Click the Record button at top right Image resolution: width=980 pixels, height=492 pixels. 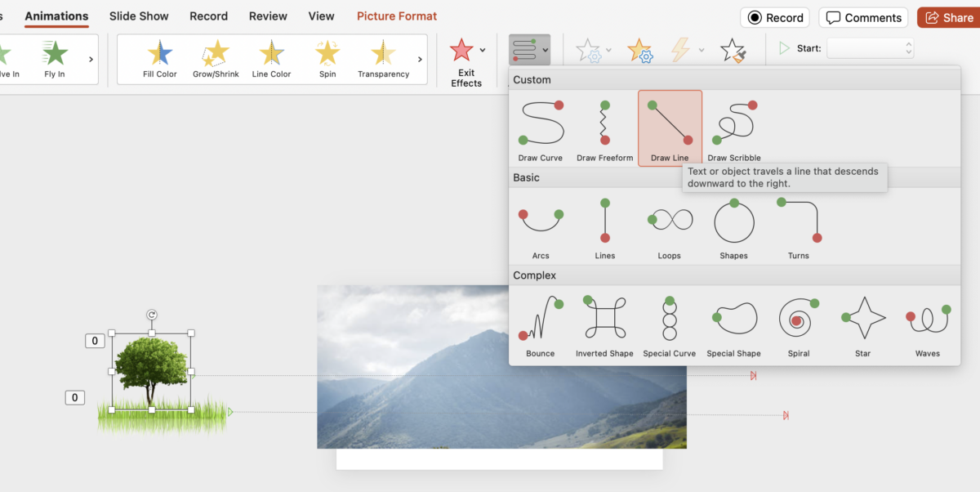coord(776,17)
